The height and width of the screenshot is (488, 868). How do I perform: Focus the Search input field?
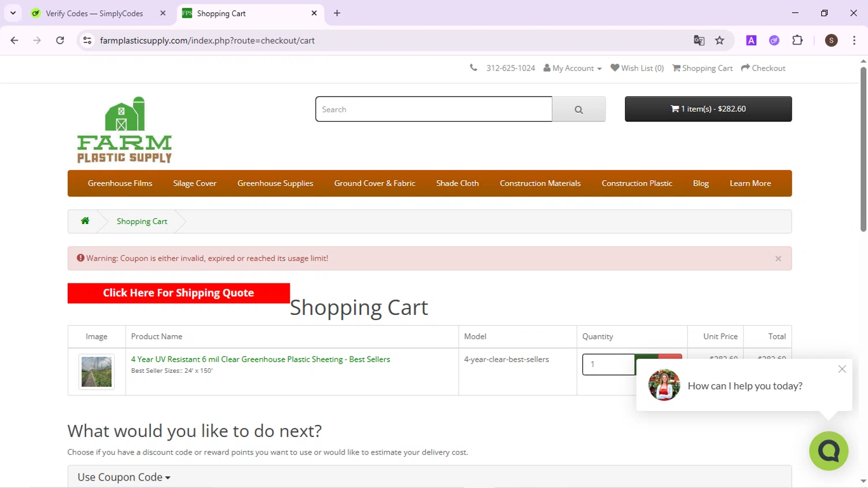coord(433,109)
